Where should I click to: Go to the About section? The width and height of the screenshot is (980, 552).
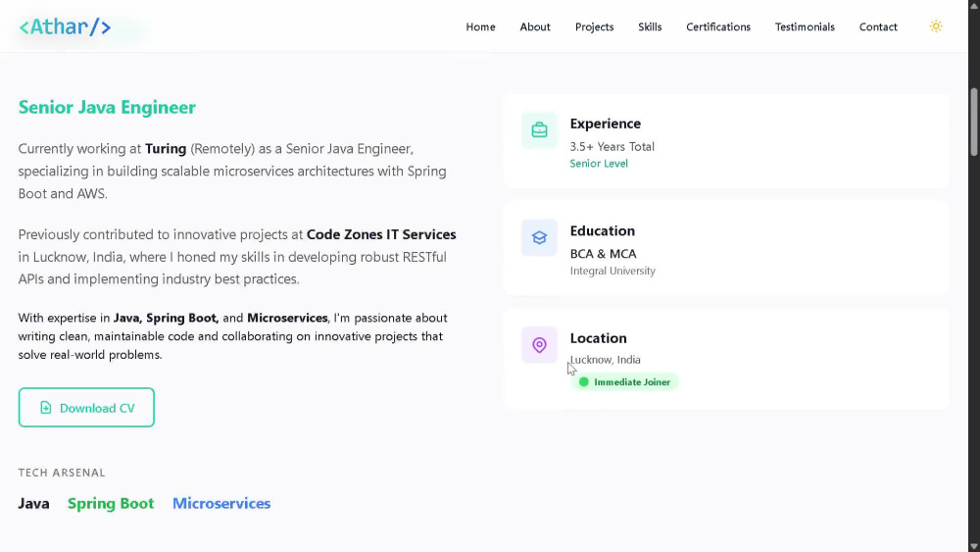535,26
